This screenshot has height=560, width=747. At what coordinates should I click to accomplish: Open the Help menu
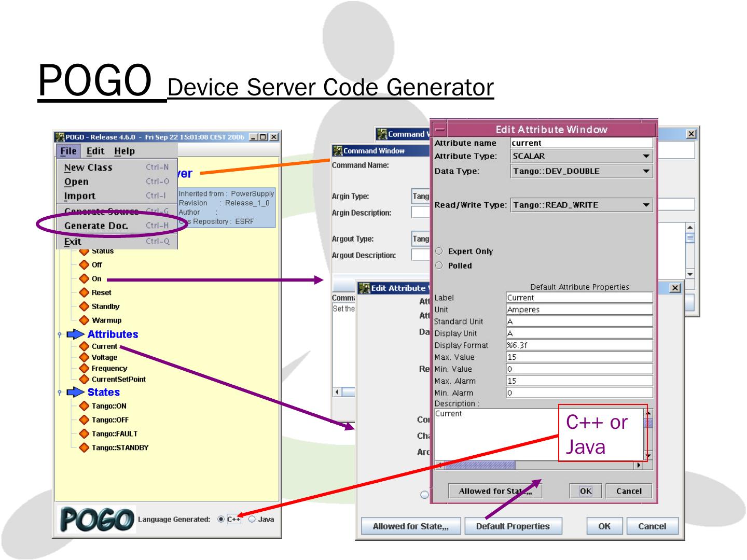(125, 151)
